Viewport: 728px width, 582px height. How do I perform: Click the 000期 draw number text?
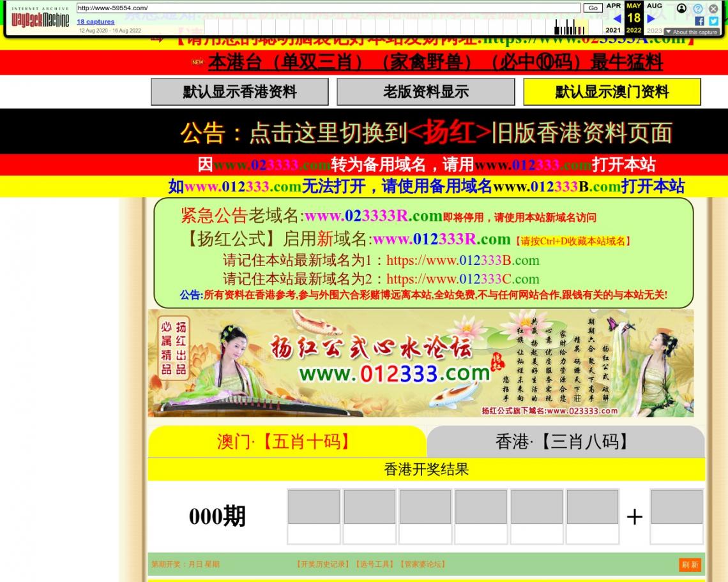click(217, 516)
